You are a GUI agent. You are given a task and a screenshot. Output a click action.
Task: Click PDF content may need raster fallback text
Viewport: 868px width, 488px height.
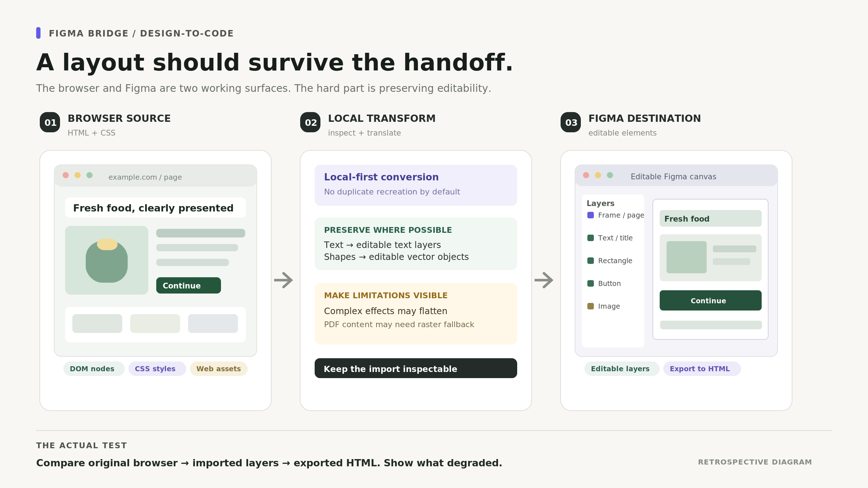coord(399,324)
